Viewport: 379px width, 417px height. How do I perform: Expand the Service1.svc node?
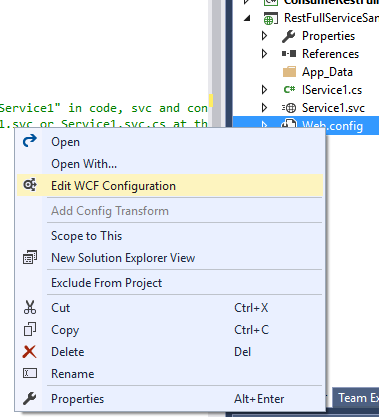[x=264, y=108]
